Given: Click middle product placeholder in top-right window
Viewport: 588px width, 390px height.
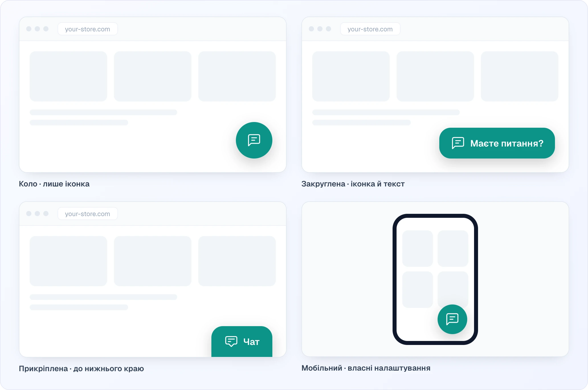Looking at the screenshot, I should pos(435,76).
